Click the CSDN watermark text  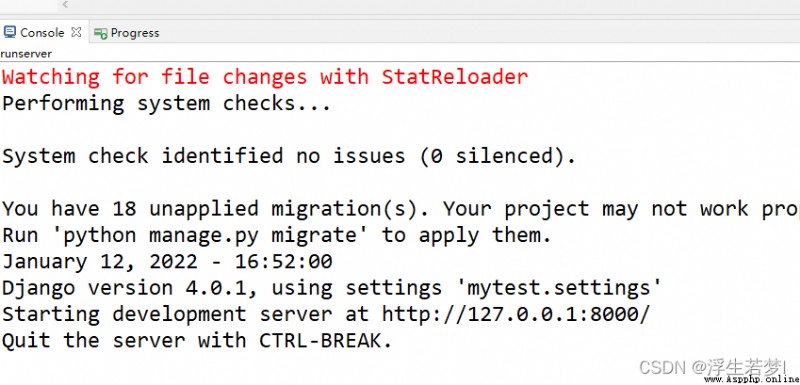point(712,367)
